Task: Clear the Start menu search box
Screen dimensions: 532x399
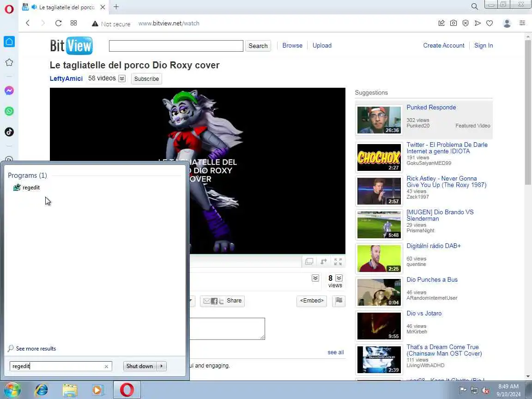Action: (x=106, y=366)
